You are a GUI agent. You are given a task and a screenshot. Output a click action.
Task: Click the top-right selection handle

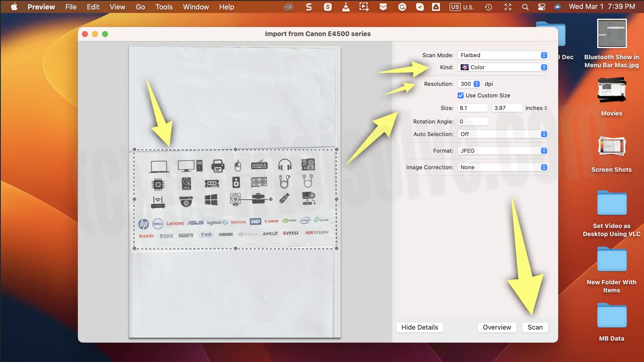pyautogui.click(x=337, y=150)
